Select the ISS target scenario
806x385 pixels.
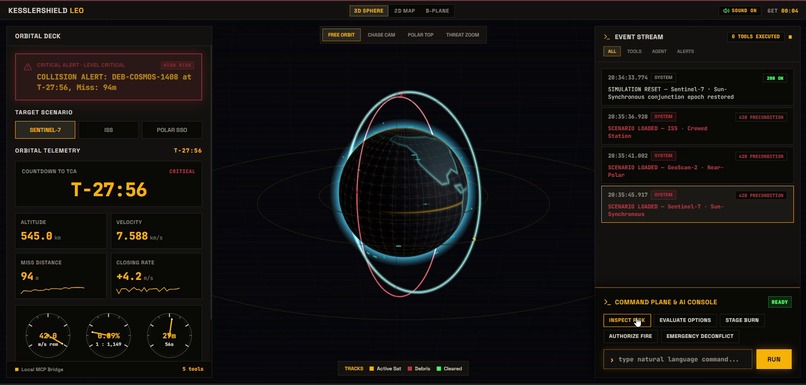[108, 130]
